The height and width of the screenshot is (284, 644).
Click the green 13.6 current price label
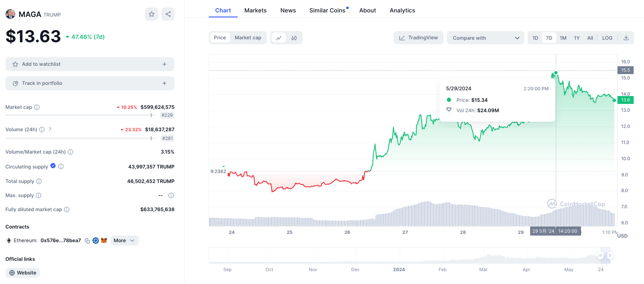pyautogui.click(x=625, y=100)
